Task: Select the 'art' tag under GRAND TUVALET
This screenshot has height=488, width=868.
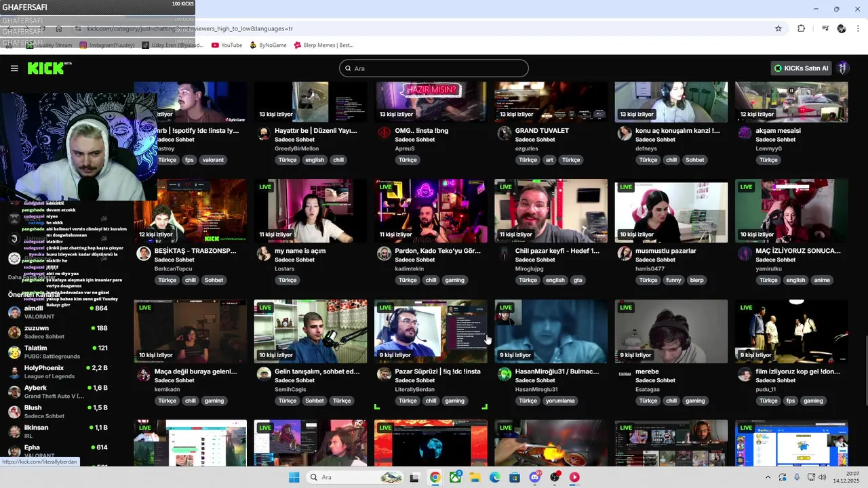Action: tap(549, 160)
